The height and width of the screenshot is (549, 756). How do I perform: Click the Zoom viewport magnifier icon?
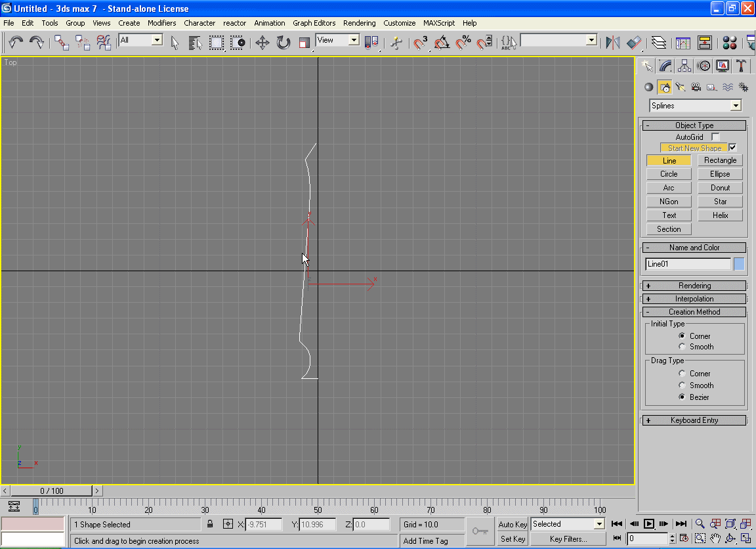[700, 524]
